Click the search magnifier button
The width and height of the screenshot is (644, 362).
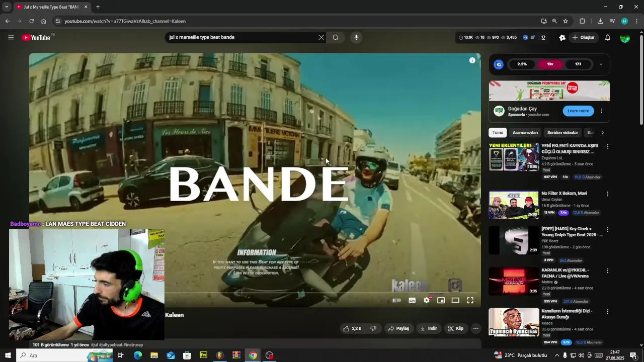(336, 37)
